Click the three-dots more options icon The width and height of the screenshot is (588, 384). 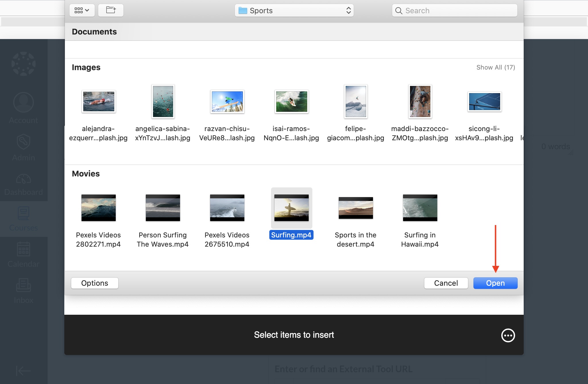(x=508, y=335)
